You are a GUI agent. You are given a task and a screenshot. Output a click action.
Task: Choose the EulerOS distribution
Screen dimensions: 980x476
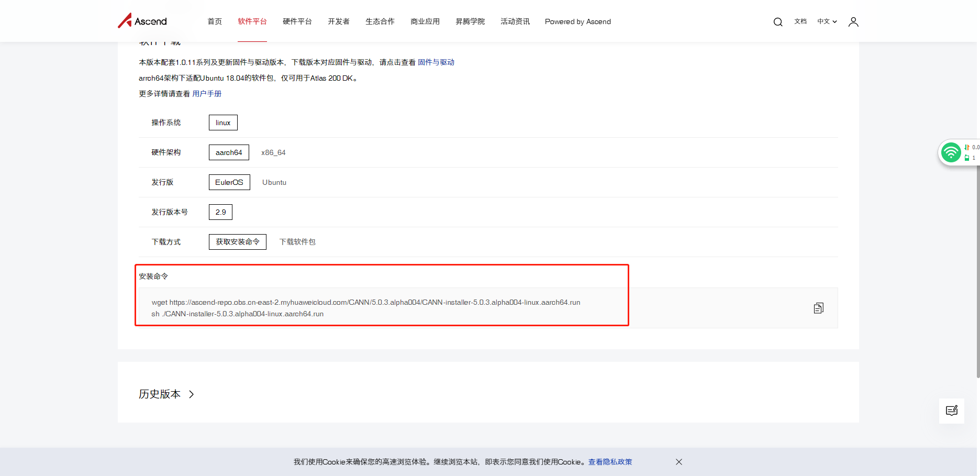click(229, 182)
